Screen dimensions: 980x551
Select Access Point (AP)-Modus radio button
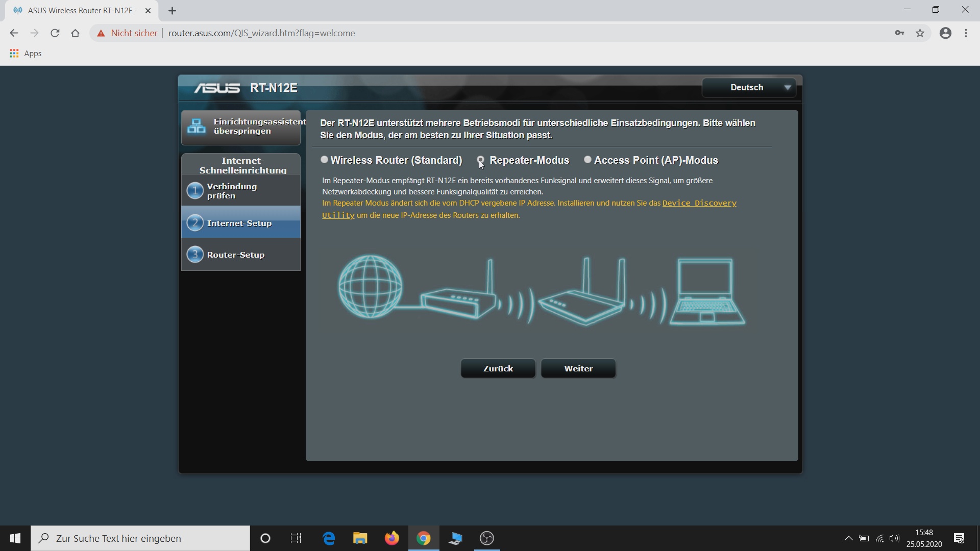tap(587, 160)
